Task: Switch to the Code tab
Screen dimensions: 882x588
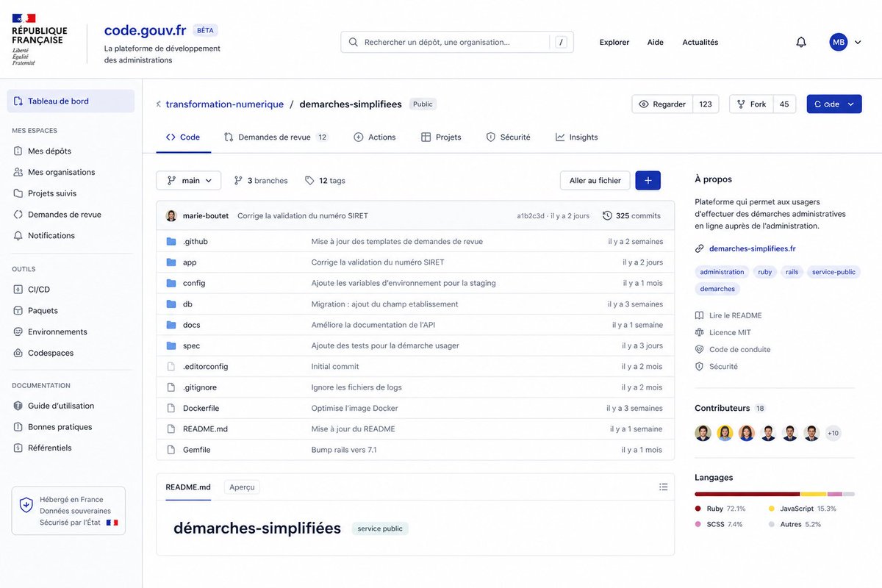Action: click(x=183, y=137)
